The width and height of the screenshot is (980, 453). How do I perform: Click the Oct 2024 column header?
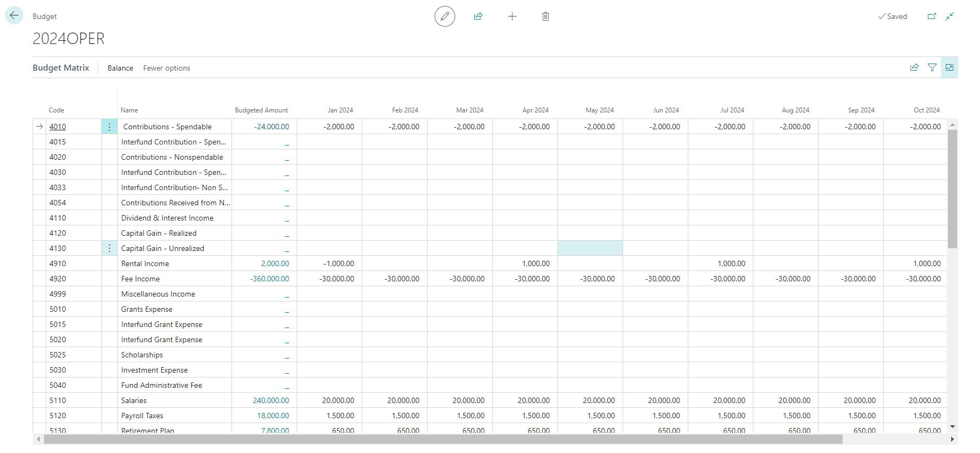tap(927, 110)
